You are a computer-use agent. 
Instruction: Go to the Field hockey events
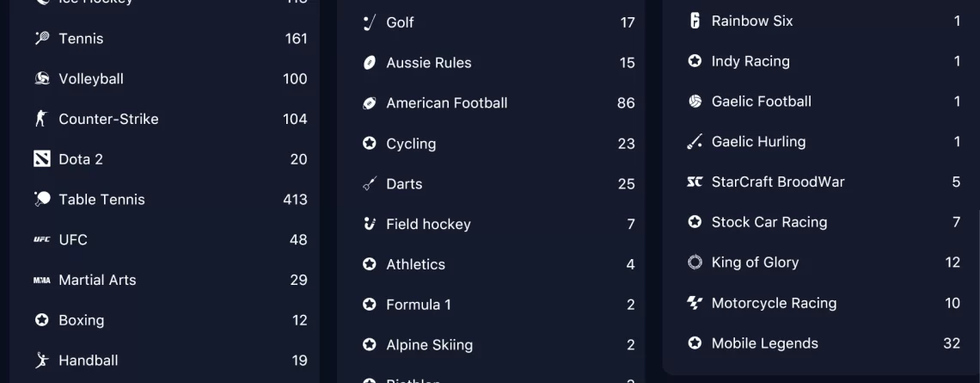(x=498, y=224)
